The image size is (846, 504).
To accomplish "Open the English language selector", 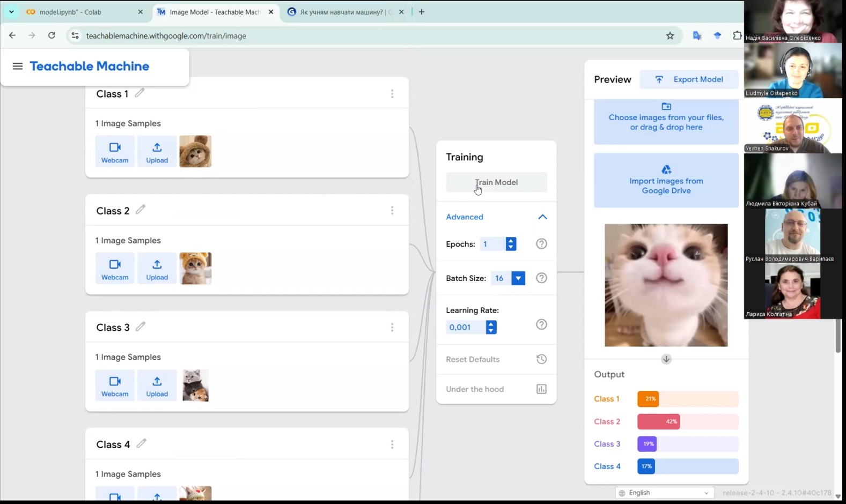I will point(665,493).
